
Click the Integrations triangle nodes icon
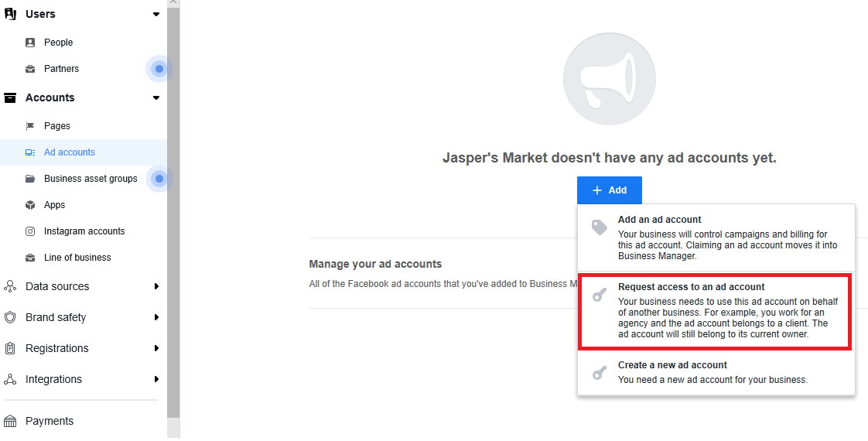pos(10,380)
